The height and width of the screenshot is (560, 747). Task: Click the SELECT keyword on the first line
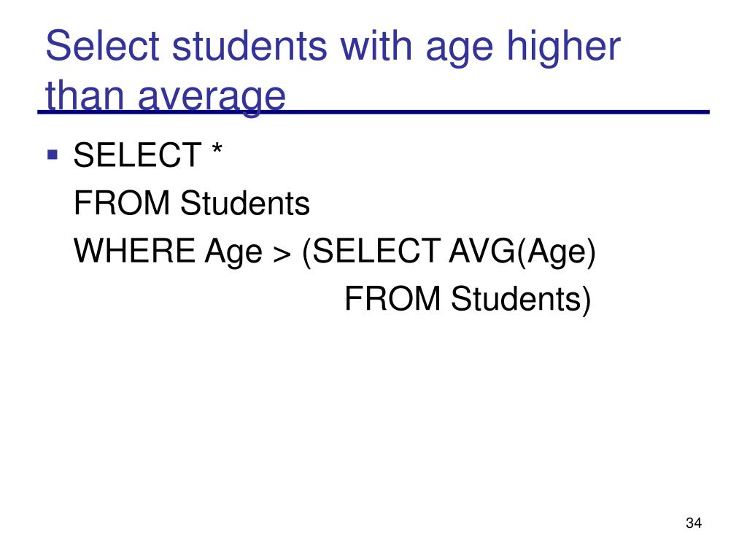click(138, 155)
